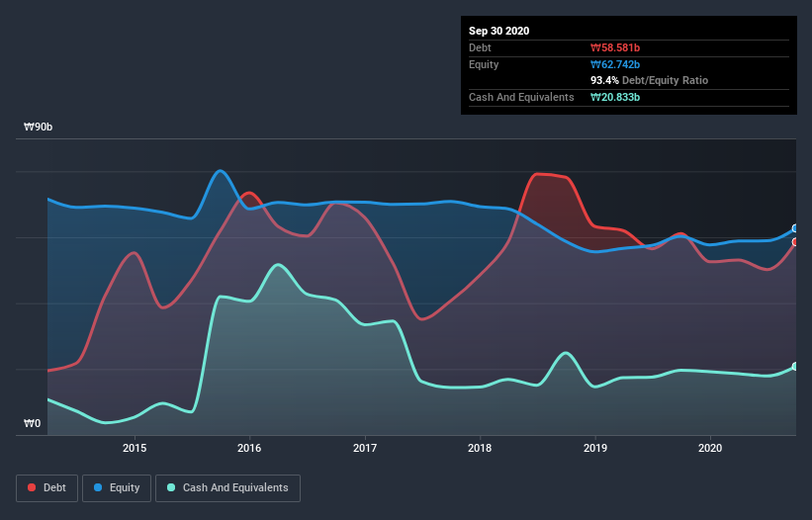
Task: Click the teal Cash endpoint marker
Action: (x=795, y=367)
